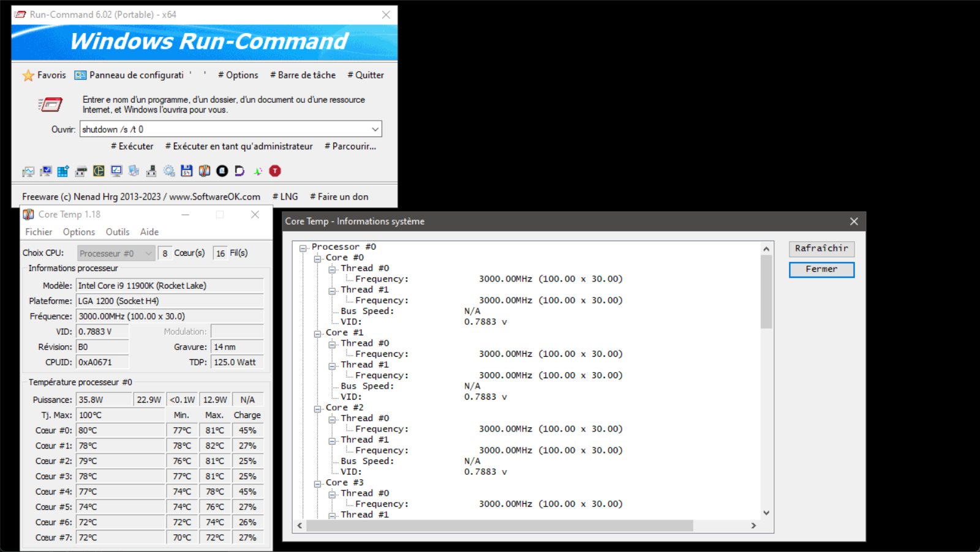
Task: Open the gear settings shortcut icon
Action: pyautogui.click(x=169, y=171)
